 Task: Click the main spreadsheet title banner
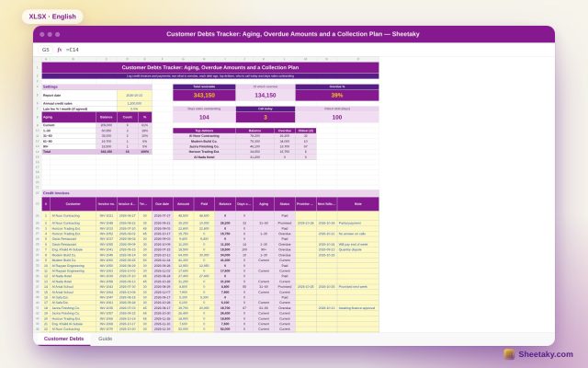(x=210, y=67)
